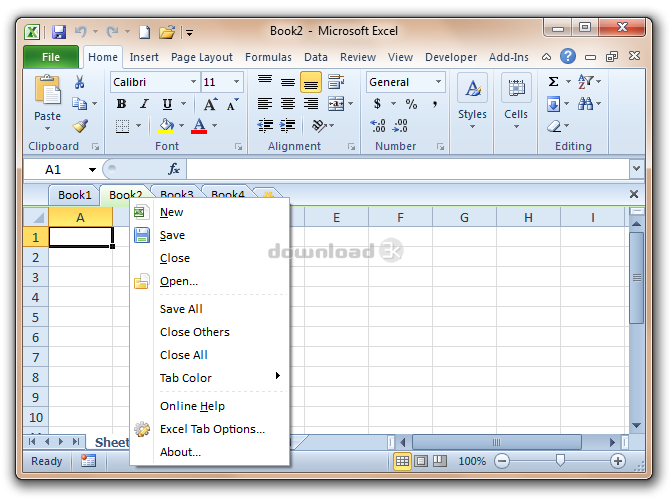Open the Calibri font name dropdown
This screenshot has height=500, width=672.
pos(192,82)
